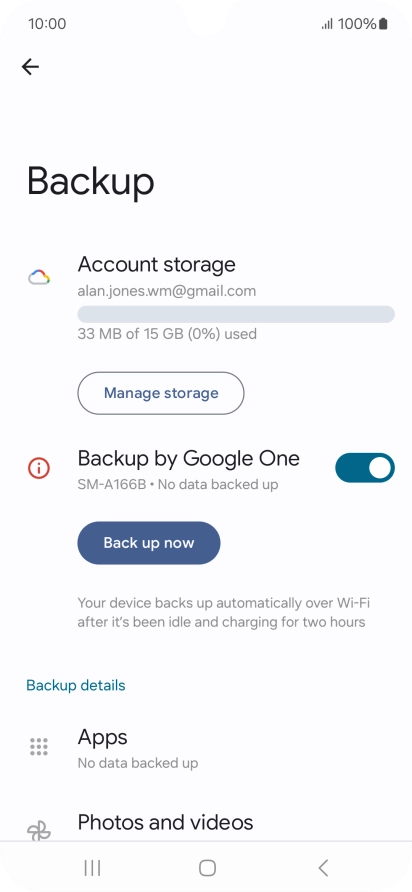Tap the Apps grid icon
Screen dimensions: 412x892
coord(39,746)
